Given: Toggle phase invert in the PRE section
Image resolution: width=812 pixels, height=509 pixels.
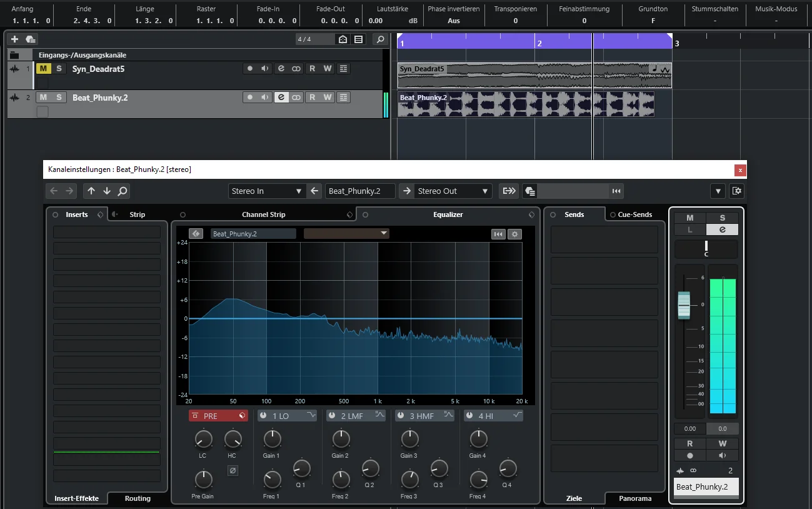Looking at the screenshot, I should (233, 471).
